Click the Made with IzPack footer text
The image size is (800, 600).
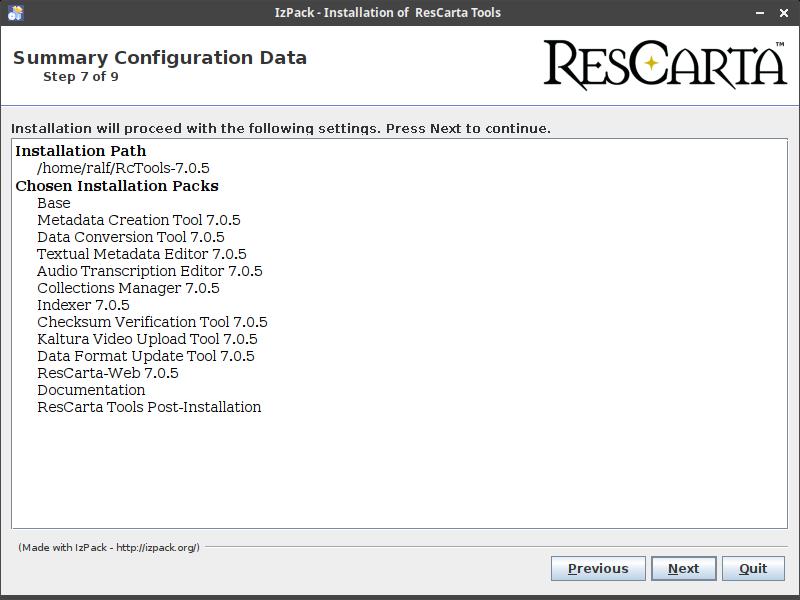point(109,547)
